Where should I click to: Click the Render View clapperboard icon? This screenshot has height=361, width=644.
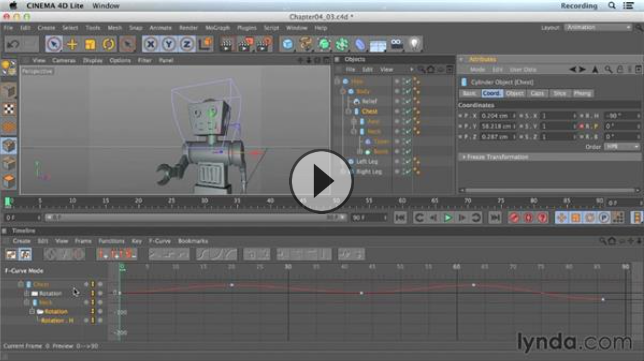(227, 44)
